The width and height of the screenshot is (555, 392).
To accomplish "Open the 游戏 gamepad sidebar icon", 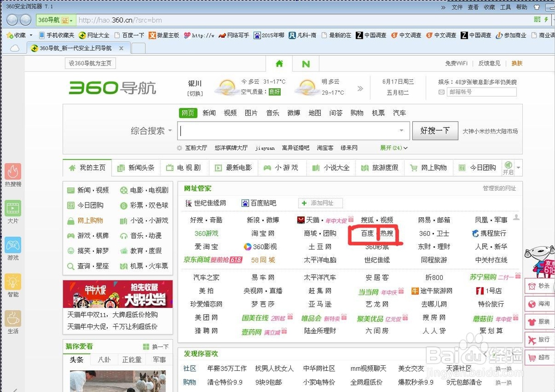I will tap(13, 245).
